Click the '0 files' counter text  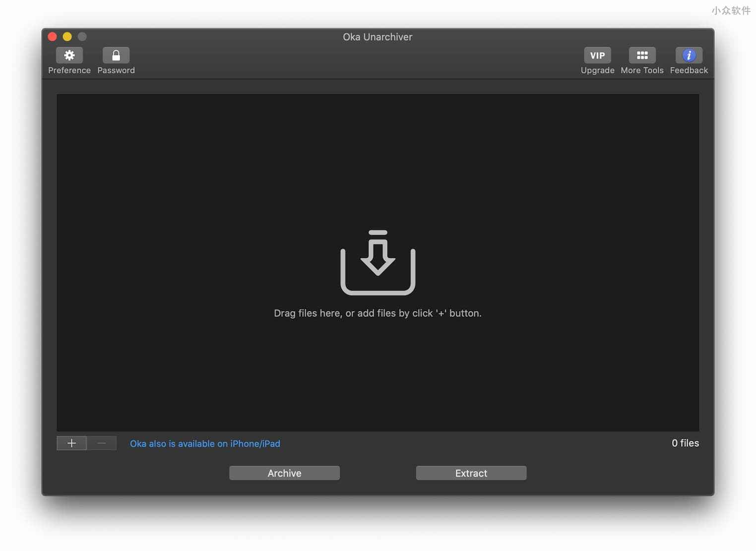(685, 443)
